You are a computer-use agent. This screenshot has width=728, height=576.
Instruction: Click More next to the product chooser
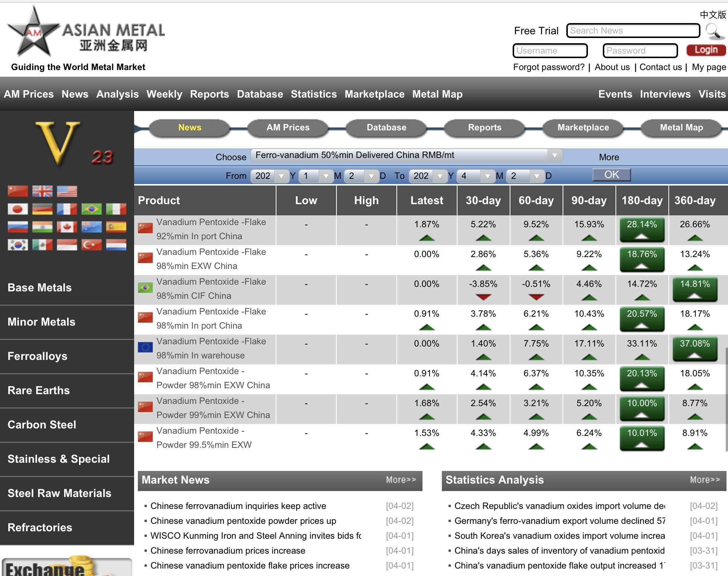tap(609, 157)
